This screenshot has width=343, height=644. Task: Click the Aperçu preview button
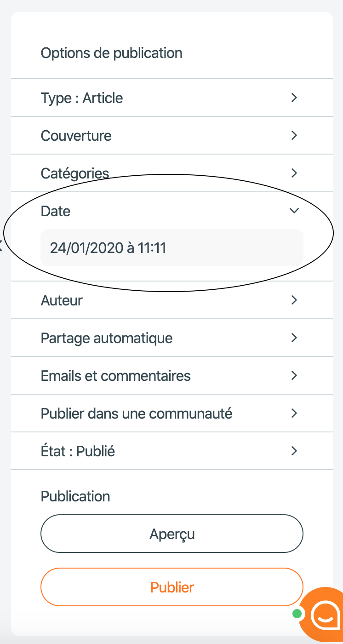pos(172,534)
